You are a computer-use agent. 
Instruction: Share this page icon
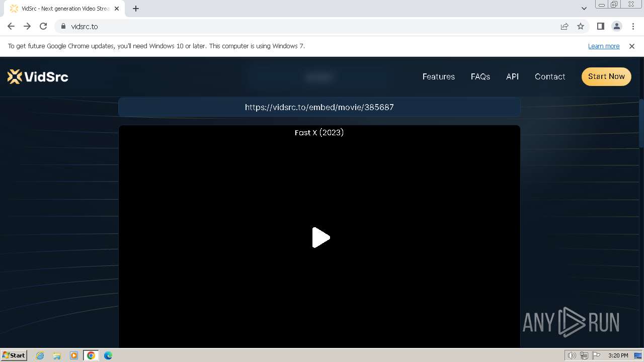565,26
